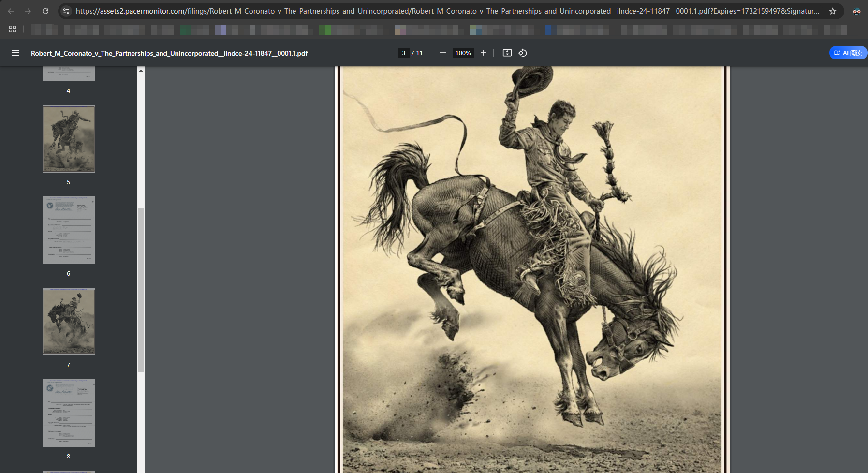Zoom in the PDF document
The height and width of the screenshot is (473, 868).
coord(483,53)
